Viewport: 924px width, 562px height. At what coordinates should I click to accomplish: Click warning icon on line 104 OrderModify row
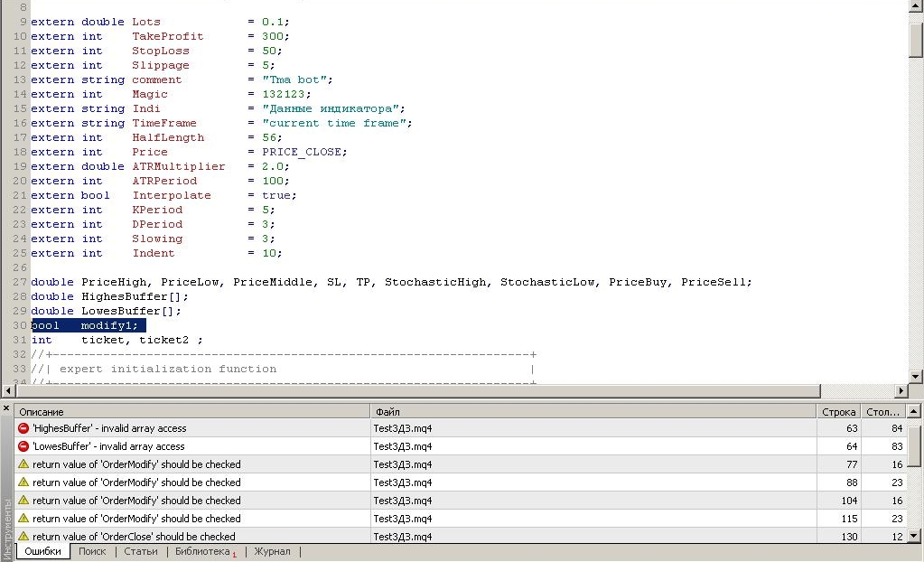23,500
